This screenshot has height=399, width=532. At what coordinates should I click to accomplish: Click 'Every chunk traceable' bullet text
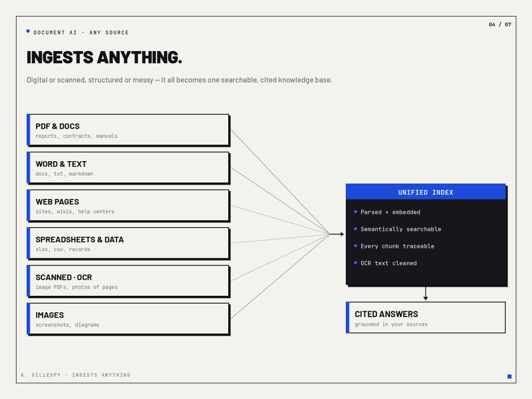(397, 246)
